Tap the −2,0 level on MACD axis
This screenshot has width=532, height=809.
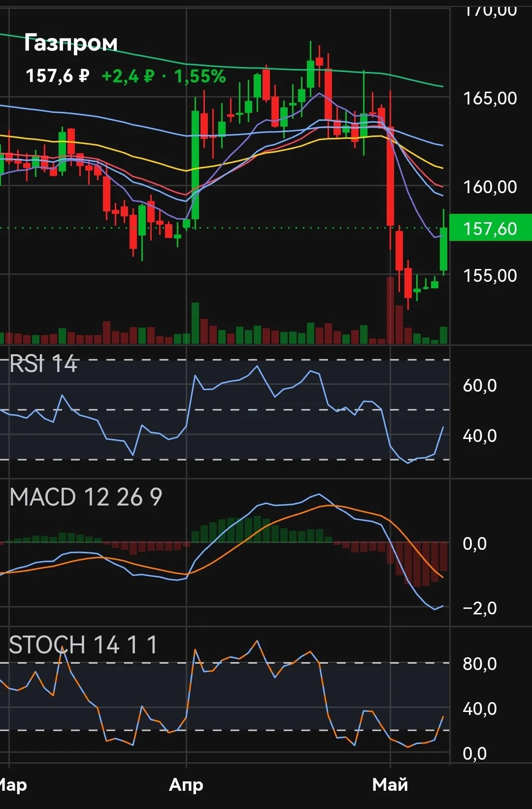pyautogui.click(x=480, y=608)
